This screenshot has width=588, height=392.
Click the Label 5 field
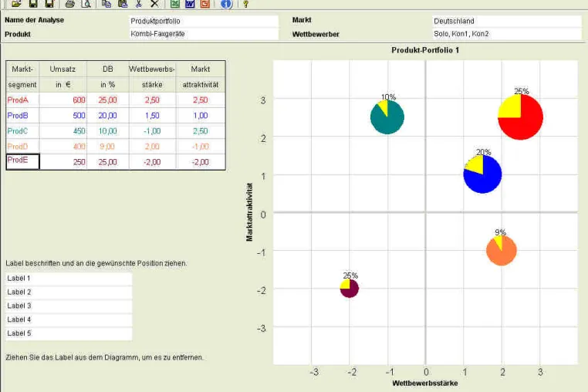coord(69,333)
